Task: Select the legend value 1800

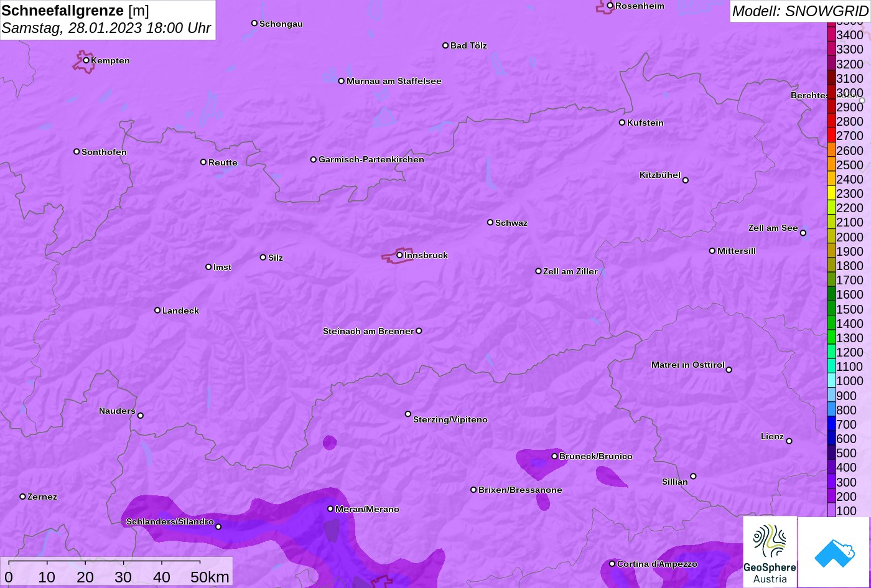Action: tap(850, 266)
